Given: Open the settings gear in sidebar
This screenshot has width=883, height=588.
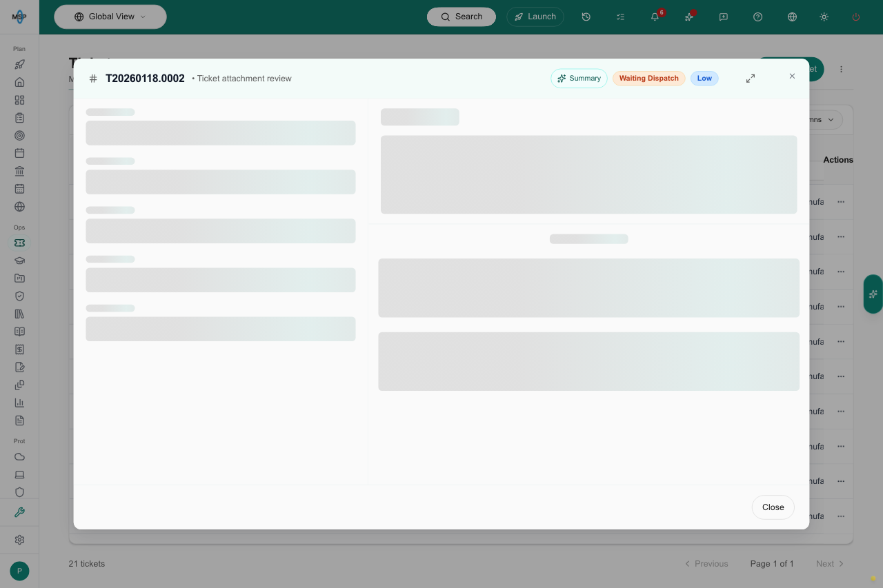Looking at the screenshot, I should [x=19, y=540].
